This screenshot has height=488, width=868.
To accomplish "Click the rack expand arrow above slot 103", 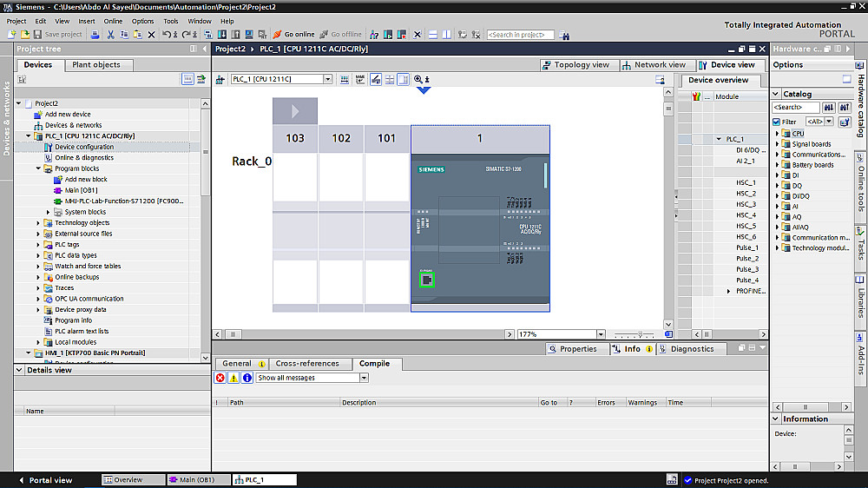I will click(295, 111).
